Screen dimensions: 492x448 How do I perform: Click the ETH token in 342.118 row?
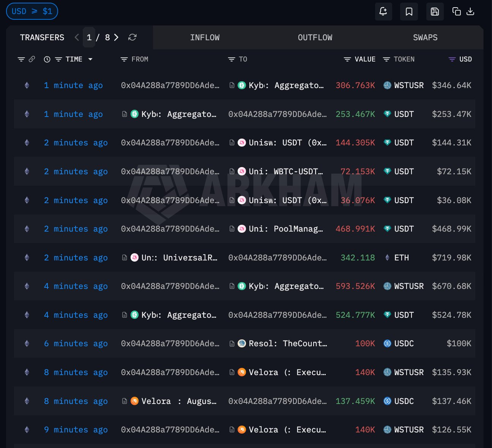(x=401, y=258)
